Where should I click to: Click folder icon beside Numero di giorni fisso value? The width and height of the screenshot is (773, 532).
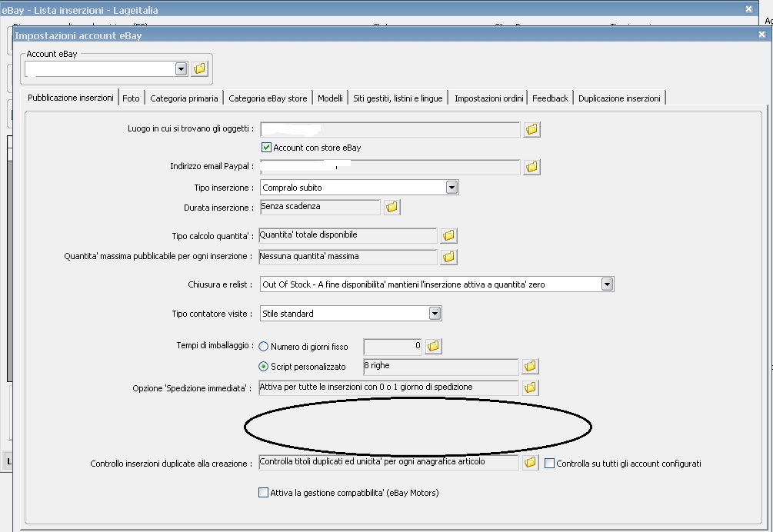pyautogui.click(x=433, y=346)
